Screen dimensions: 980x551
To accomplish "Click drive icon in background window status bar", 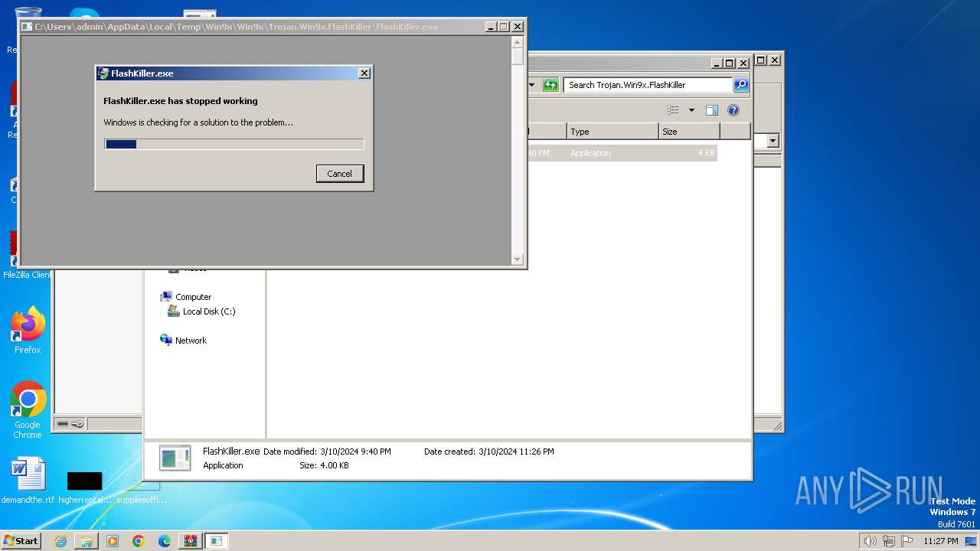I will point(63,424).
